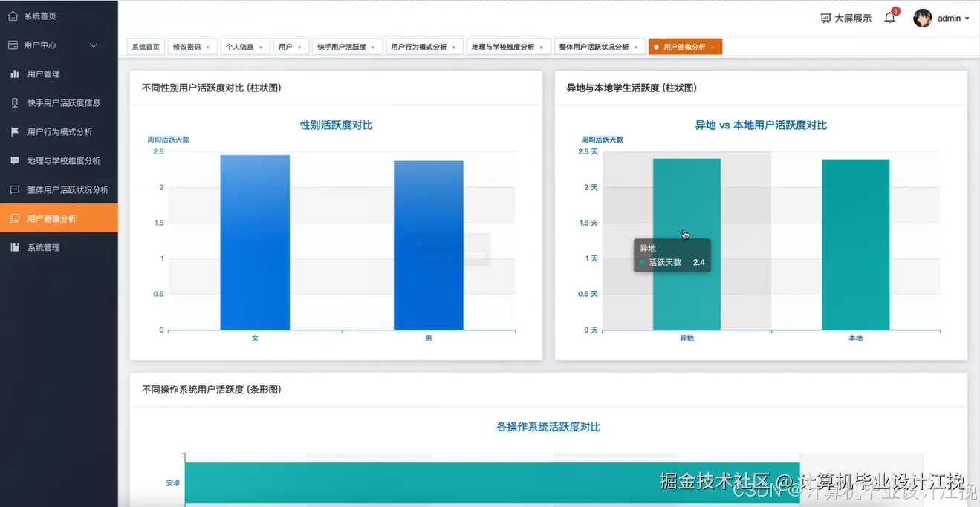Close the 用户 tab
This screenshot has width=980, height=507.
(299, 48)
